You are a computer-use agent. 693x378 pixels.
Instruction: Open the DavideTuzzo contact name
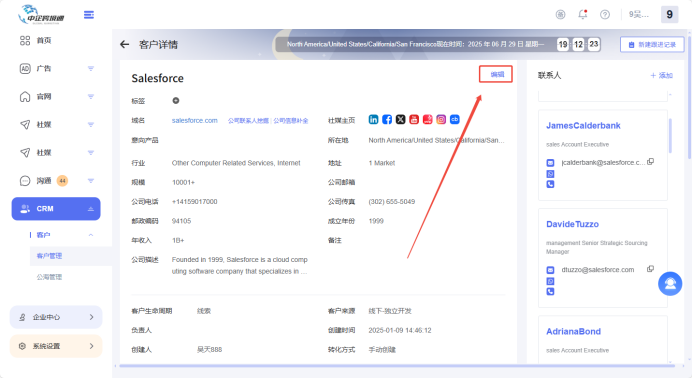click(x=572, y=224)
